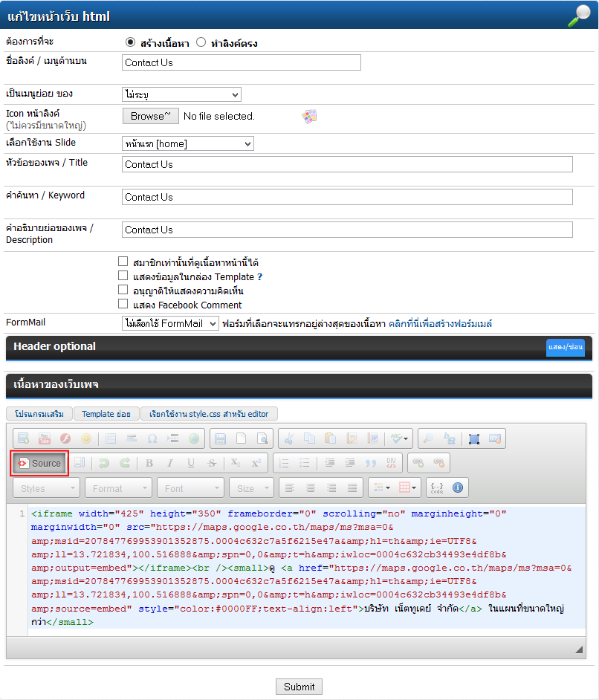Click the Keyword input field
The height and width of the screenshot is (700, 599).
347,197
